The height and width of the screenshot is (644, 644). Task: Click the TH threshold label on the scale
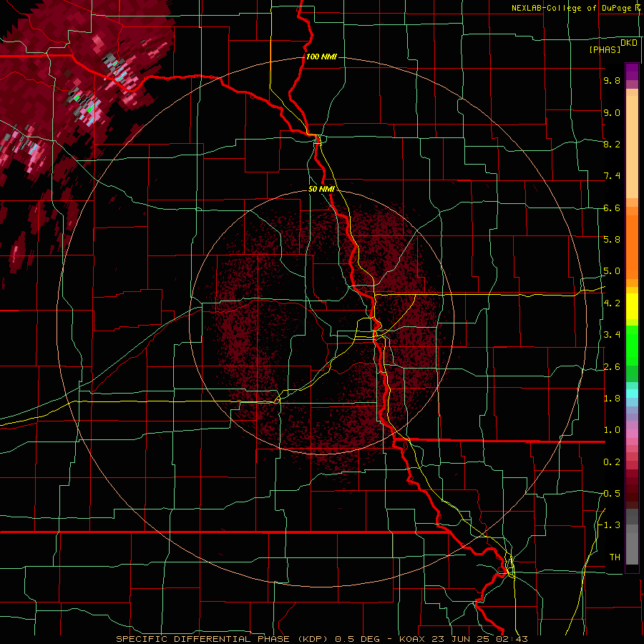coord(615,557)
